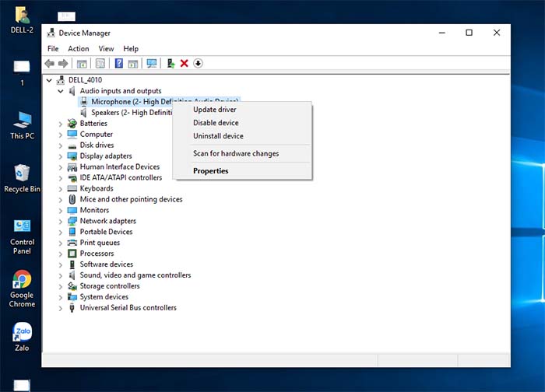
Task: Open Properties from the context menu
Action: (x=211, y=171)
